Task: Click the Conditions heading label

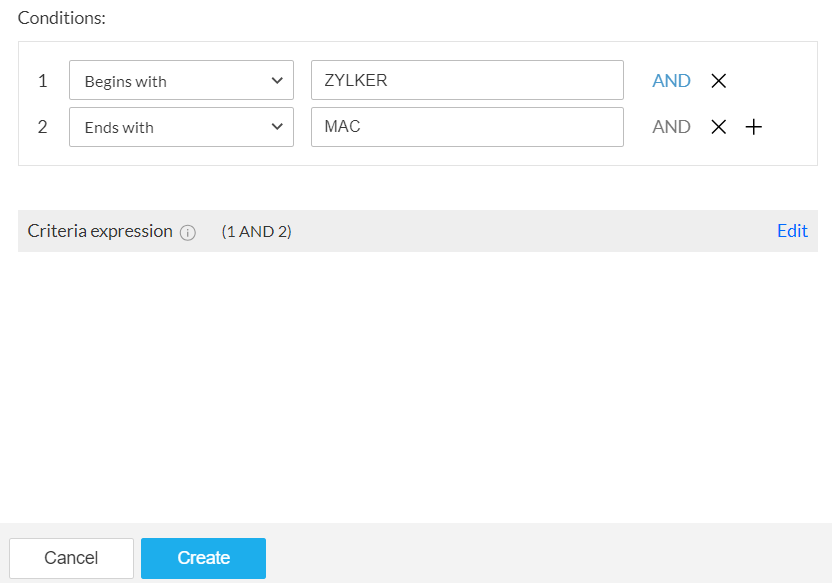Action: coord(62,18)
